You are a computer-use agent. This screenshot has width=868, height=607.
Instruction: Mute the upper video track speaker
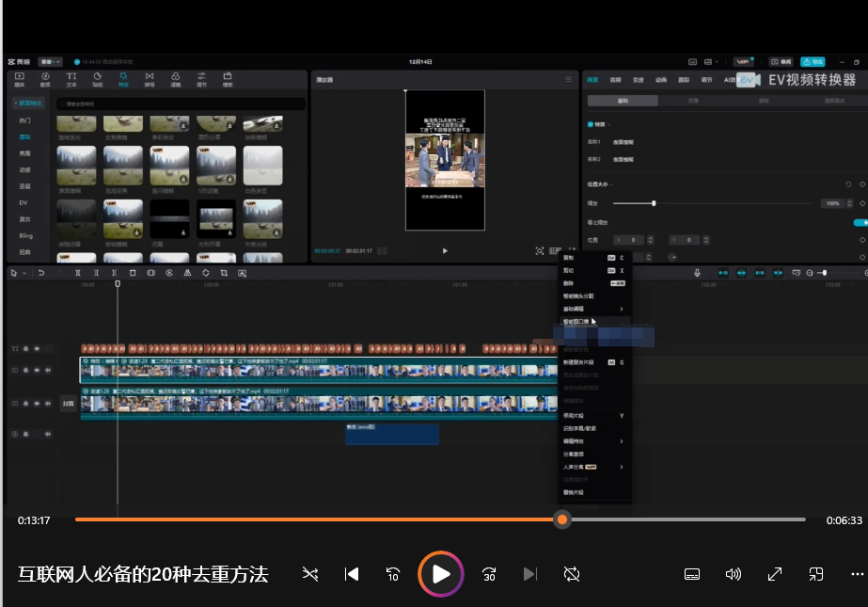pyautogui.click(x=48, y=370)
